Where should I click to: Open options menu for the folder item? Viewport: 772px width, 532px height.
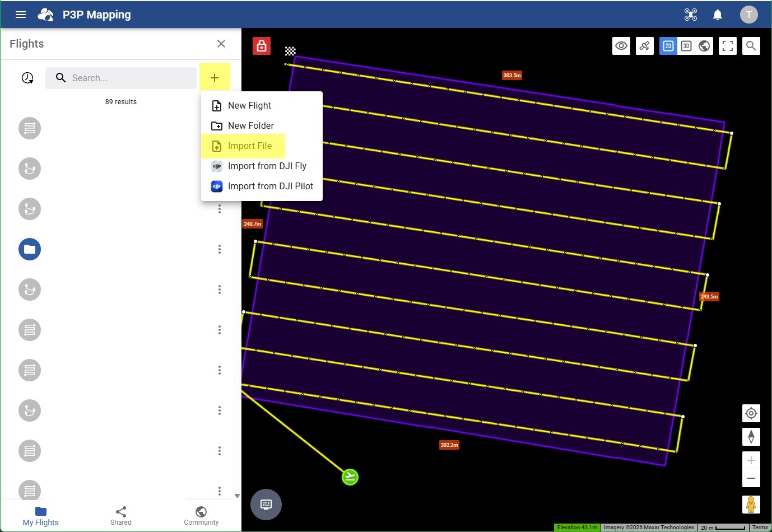coord(219,249)
